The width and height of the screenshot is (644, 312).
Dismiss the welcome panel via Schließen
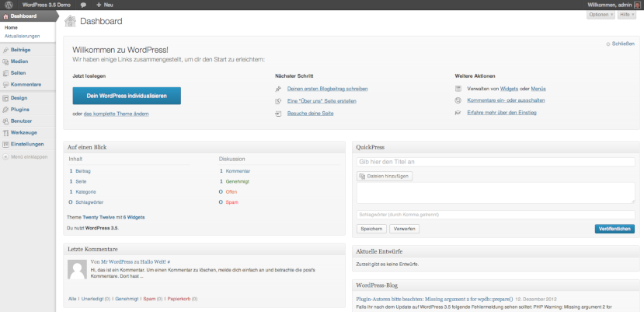[621, 44]
